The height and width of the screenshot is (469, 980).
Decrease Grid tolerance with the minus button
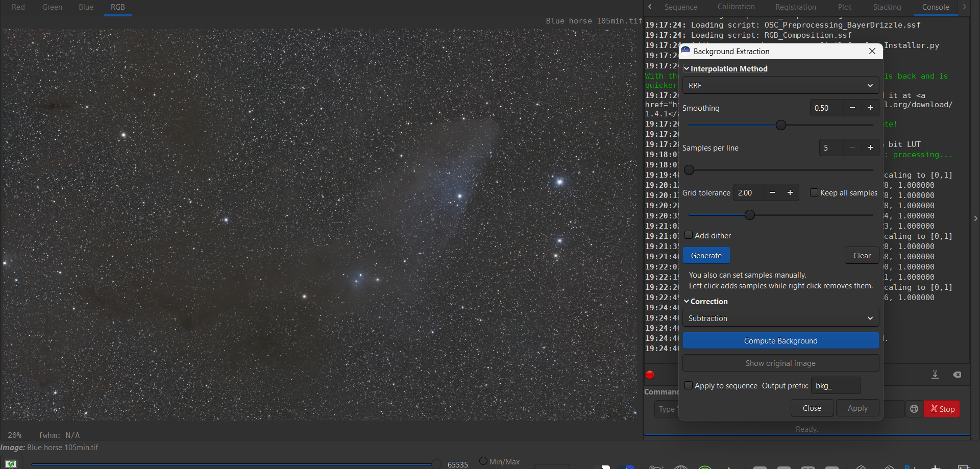772,192
